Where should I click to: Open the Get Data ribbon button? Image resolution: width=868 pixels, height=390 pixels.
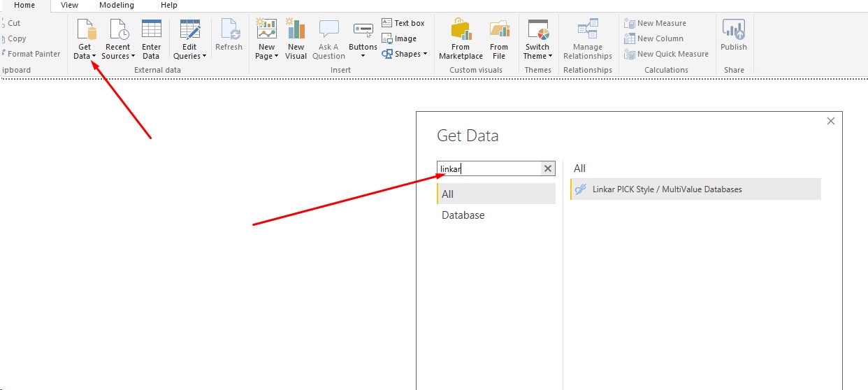click(x=85, y=39)
